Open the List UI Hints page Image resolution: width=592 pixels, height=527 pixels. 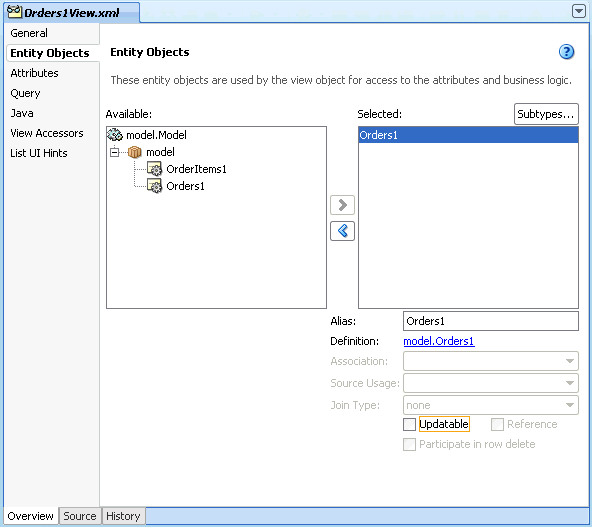[x=39, y=153]
